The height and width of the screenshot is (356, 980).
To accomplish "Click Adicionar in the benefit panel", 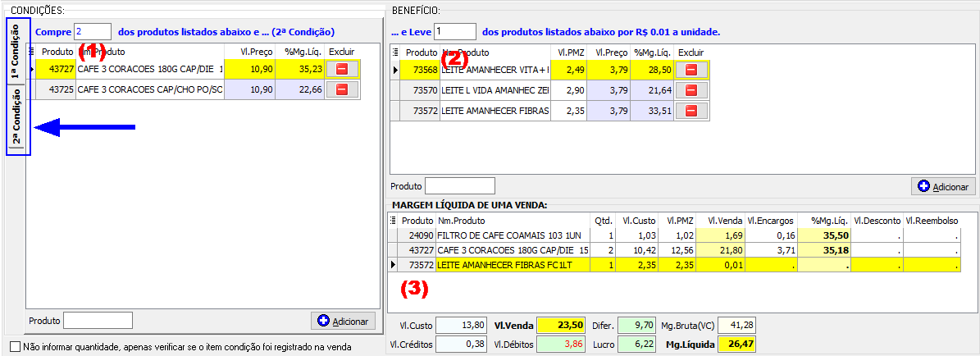I will [942, 186].
